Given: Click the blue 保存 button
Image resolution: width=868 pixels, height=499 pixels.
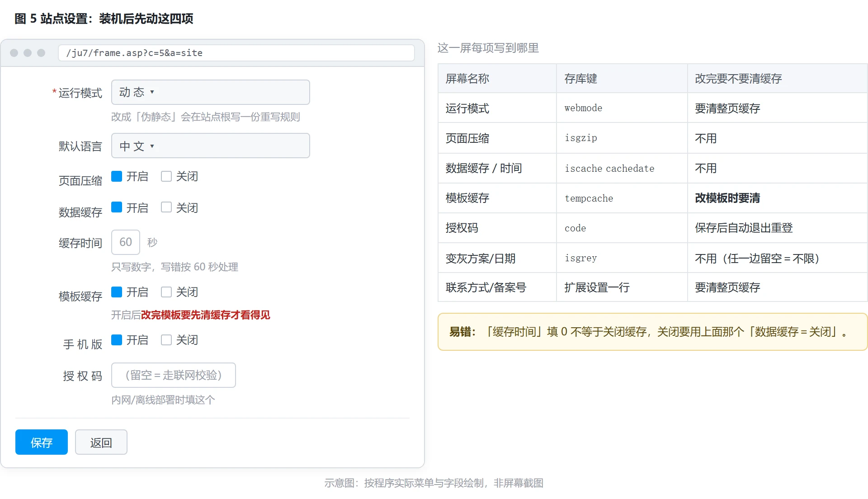Looking at the screenshot, I should (42, 442).
